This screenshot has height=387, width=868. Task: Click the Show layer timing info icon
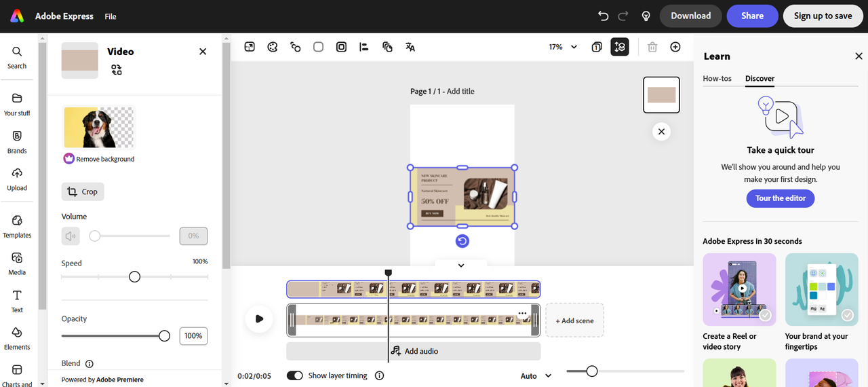click(x=380, y=375)
